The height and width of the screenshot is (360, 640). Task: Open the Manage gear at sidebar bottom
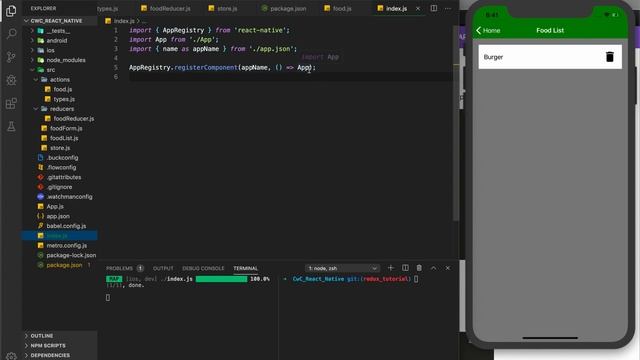11,356
